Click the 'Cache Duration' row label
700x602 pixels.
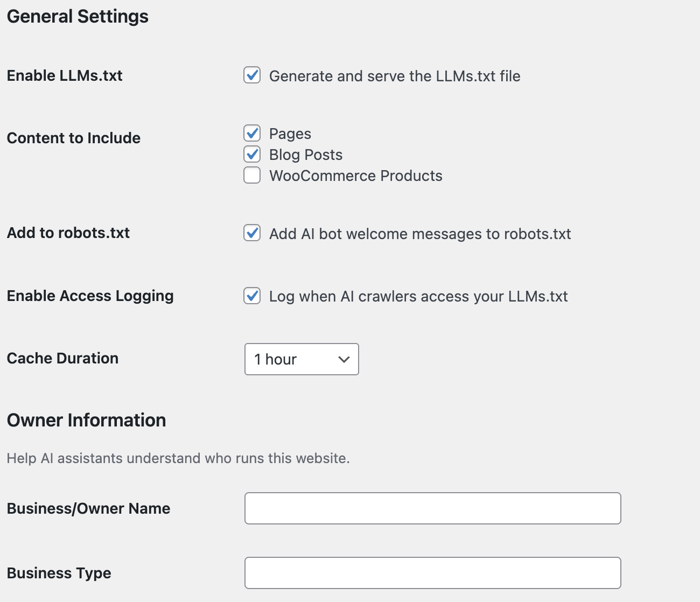pos(62,359)
